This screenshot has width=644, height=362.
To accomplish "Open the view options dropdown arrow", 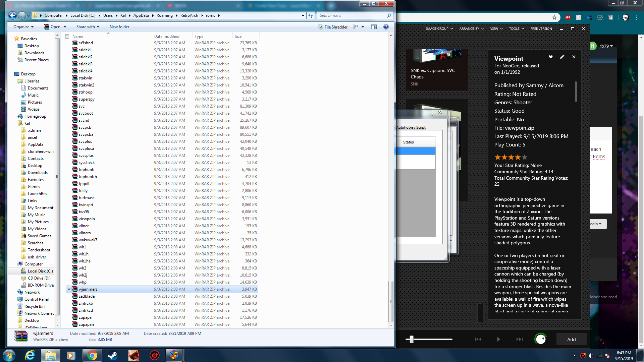I will (363, 27).
